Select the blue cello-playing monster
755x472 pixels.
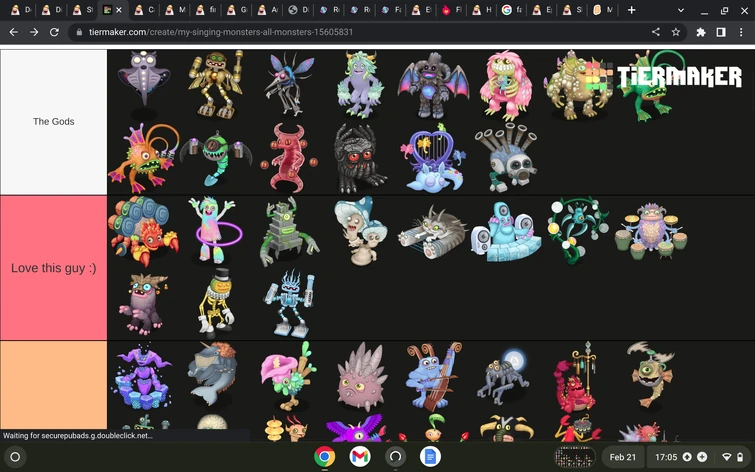(433, 377)
